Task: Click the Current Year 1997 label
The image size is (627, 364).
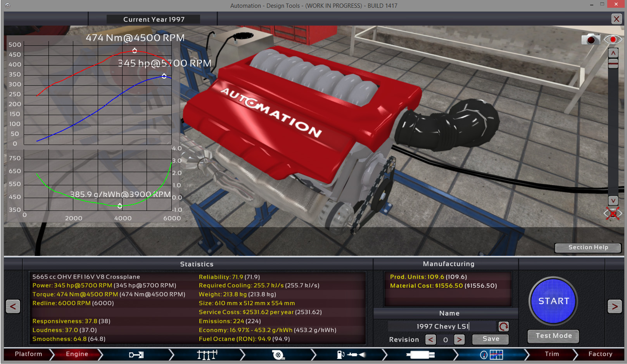Action: click(154, 19)
